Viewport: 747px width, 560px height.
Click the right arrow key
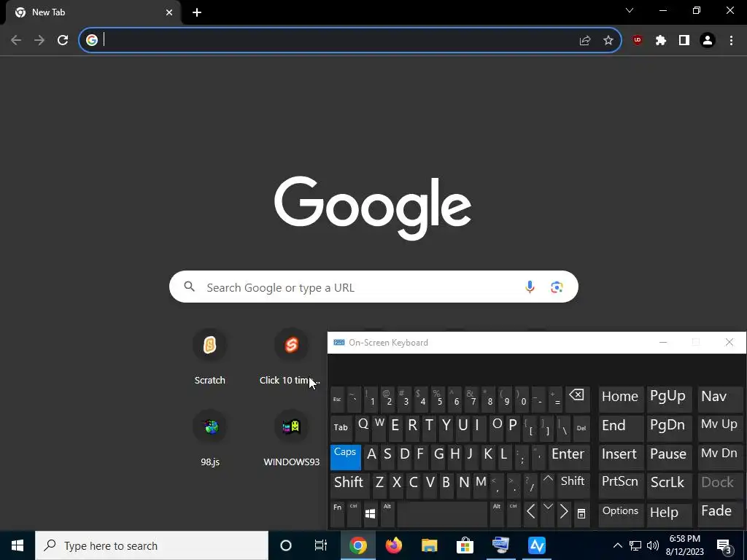coord(564,514)
